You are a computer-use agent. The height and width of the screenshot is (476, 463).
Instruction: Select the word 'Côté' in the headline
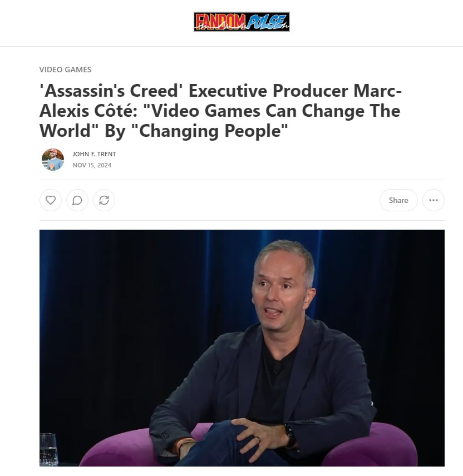click(115, 111)
